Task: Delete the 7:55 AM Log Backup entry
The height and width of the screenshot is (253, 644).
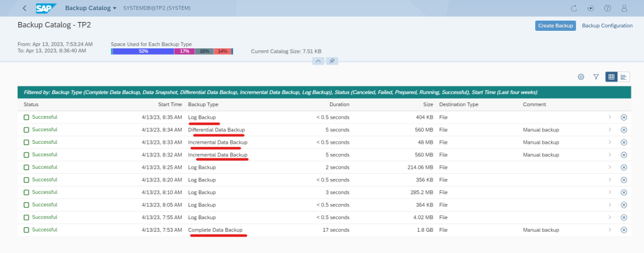Action: coord(623,217)
